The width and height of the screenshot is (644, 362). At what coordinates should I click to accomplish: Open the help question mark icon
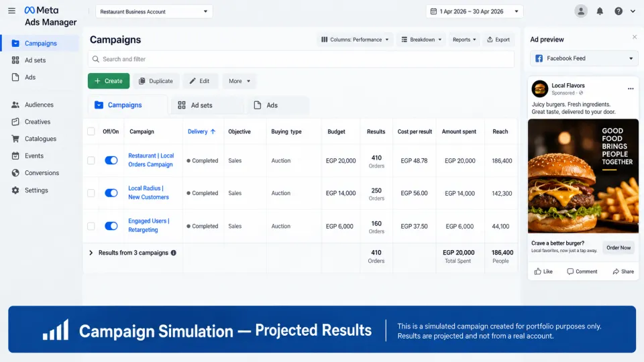pyautogui.click(x=618, y=11)
